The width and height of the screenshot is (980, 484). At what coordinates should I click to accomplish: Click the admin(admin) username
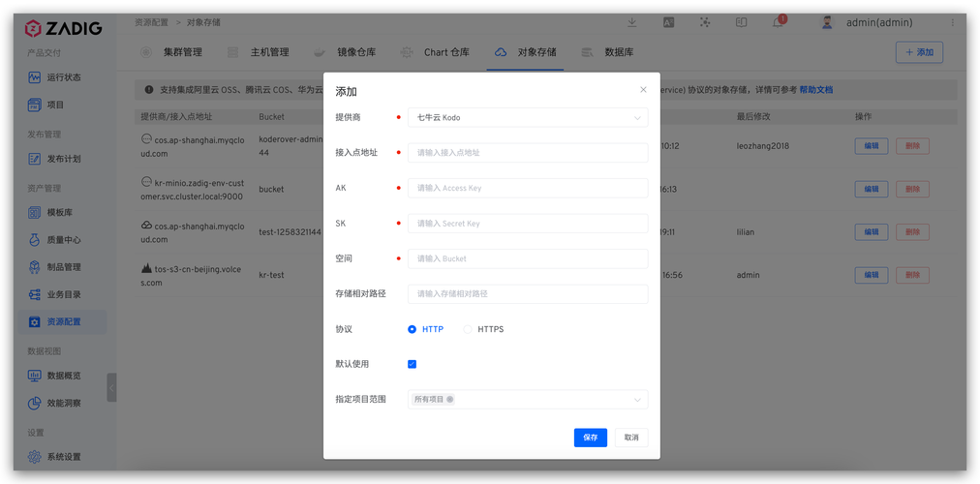(879, 22)
